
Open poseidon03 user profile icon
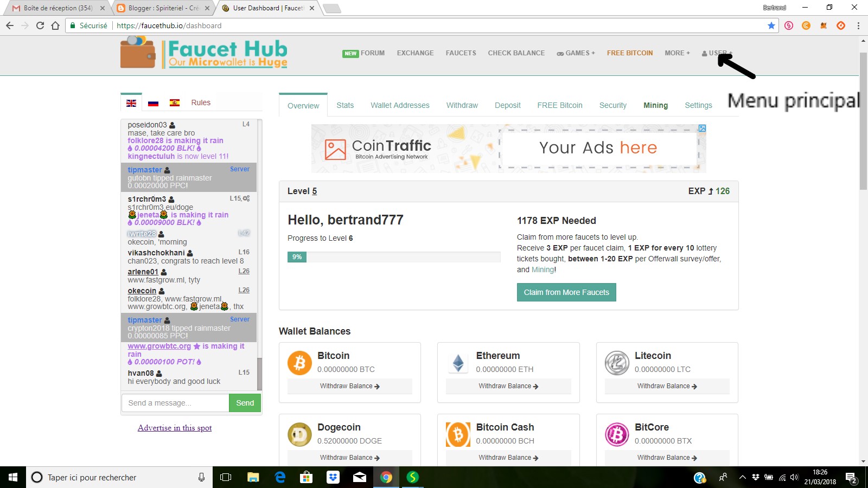pyautogui.click(x=173, y=125)
